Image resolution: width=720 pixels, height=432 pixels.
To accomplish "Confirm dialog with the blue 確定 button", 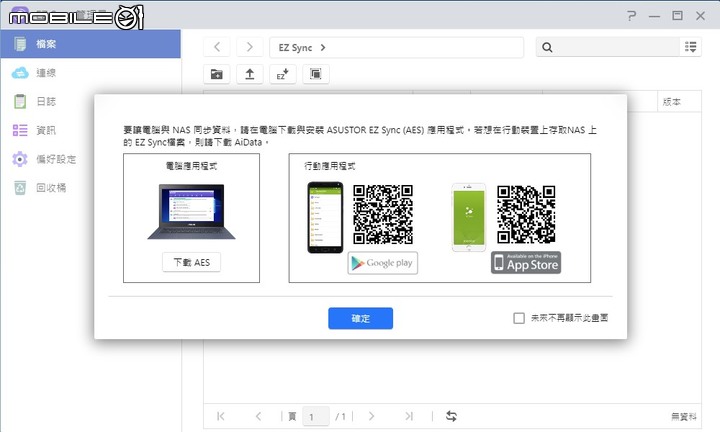I will [360, 318].
